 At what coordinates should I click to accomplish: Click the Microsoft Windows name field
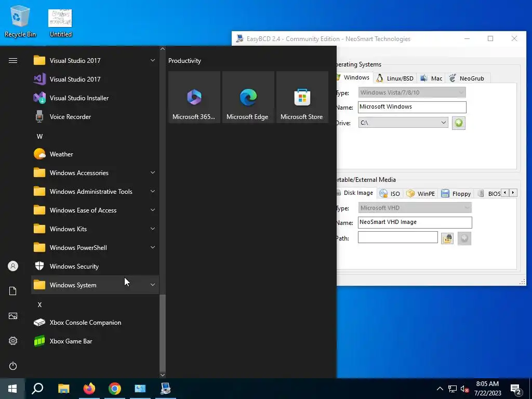[412, 107]
